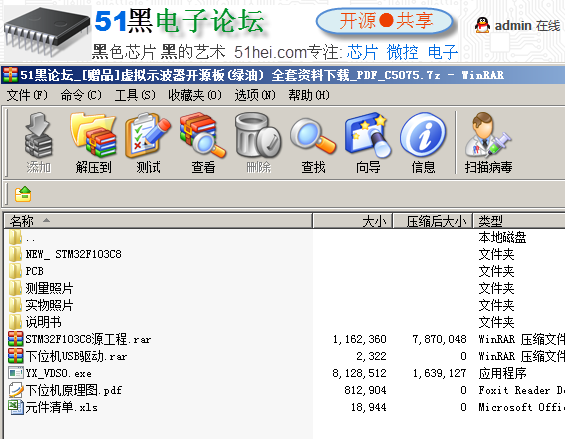Click RAR icon of STM32F103C8源工程.rar
Image resolution: width=565 pixels, height=439 pixels.
15,339
